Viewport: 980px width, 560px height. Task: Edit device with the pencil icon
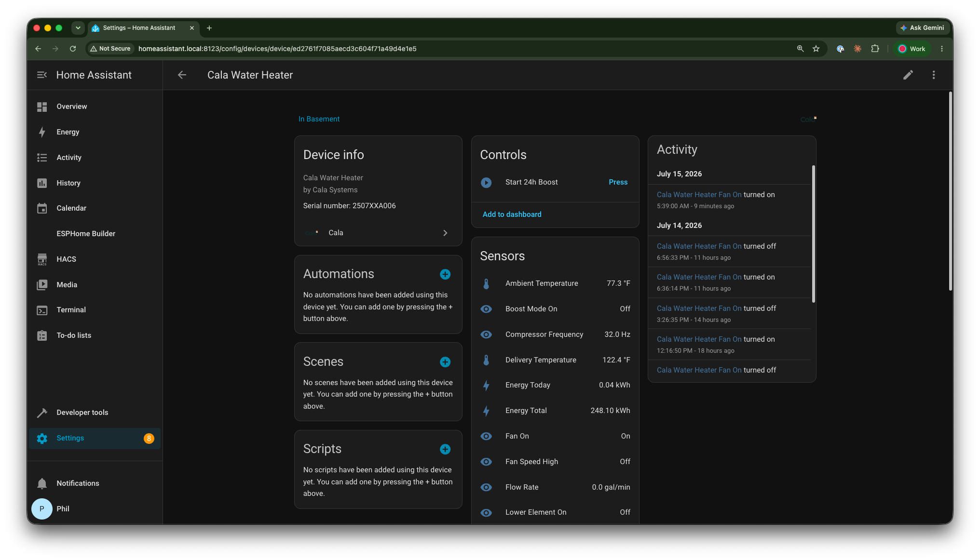[x=908, y=75]
